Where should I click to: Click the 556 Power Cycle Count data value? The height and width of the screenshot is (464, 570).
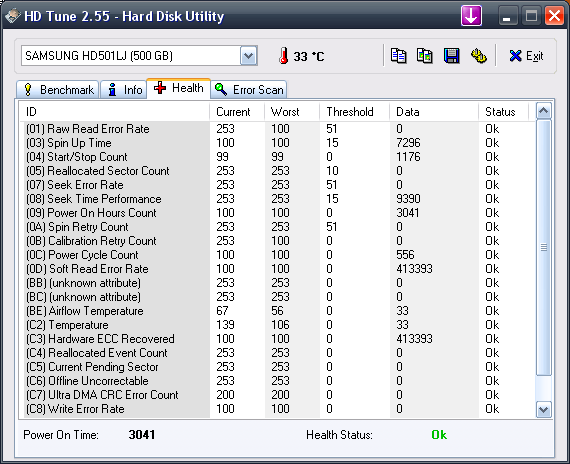pyautogui.click(x=405, y=255)
